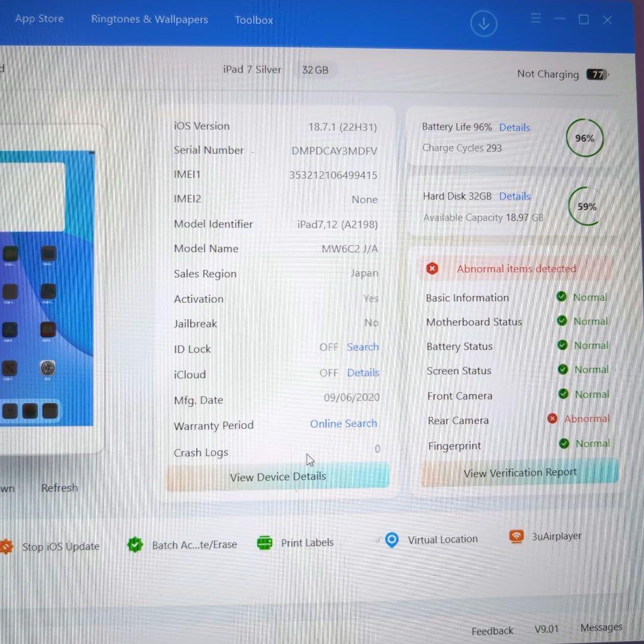Screen dimensions: 644x644
Task: Click the green check beside Battery Status
Action: 562,345
